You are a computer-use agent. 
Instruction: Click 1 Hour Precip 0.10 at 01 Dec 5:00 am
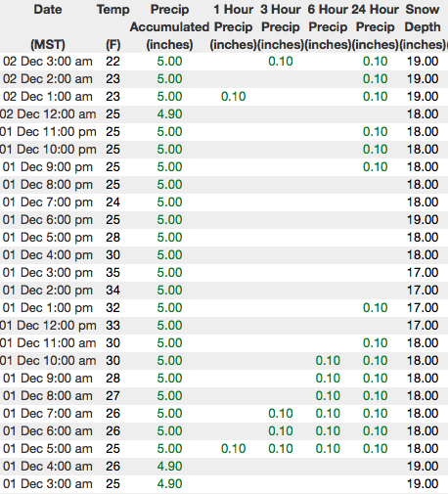[x=233, y=449]
